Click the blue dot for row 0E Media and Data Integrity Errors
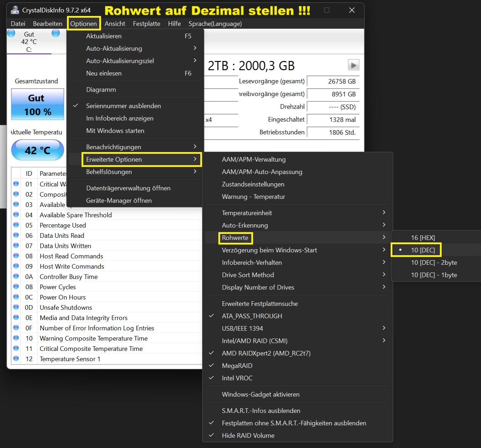The image size is (481, 448). (x=16, y=318)
